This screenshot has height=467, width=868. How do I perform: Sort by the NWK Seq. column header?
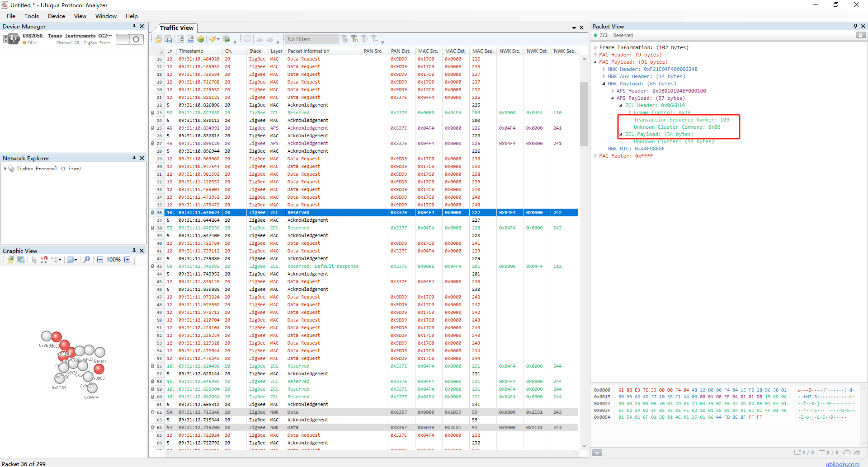pyautogui.click(x=564, y=51)
